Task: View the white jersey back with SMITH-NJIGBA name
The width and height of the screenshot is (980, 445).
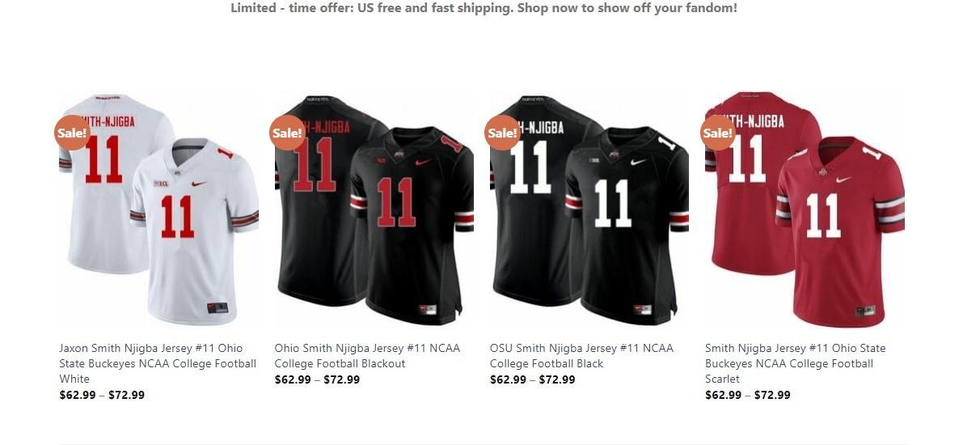Action: (101, 182)
